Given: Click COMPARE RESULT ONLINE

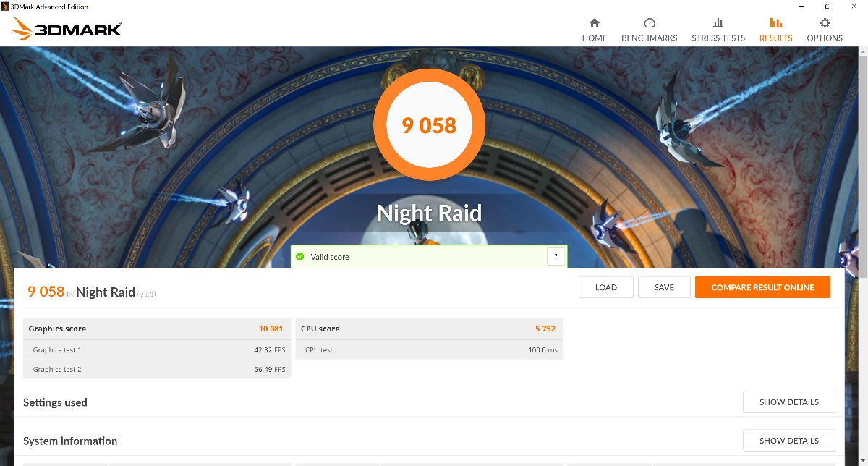Looking at the screenshot, I should click(x=762, y=287).
